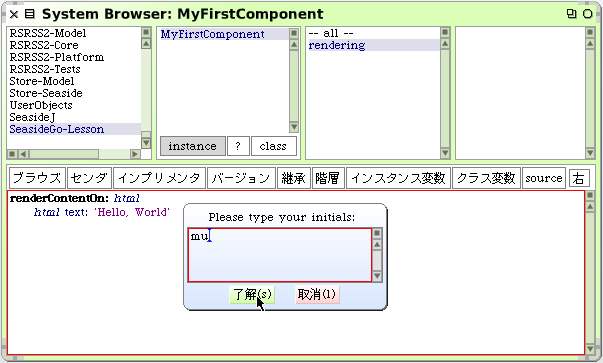Open protocol list scrollbar menu button

(445, 32)
